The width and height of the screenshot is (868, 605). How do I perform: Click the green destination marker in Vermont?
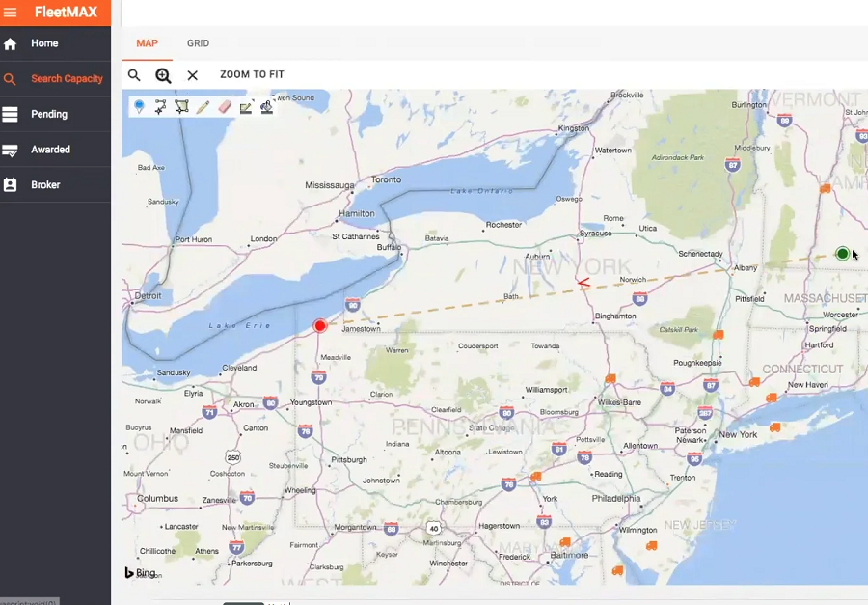click(843, 254)
